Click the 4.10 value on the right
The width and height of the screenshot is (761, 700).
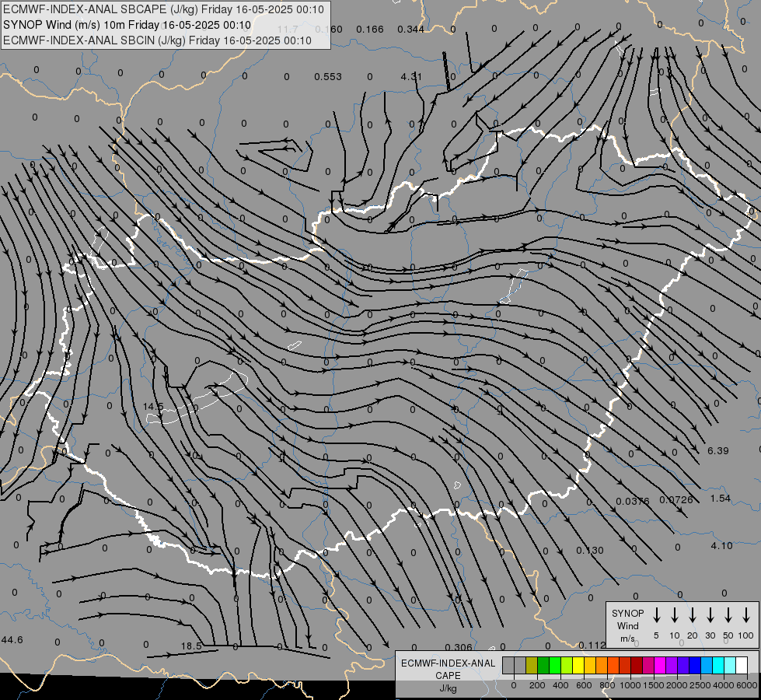(721, 546)
